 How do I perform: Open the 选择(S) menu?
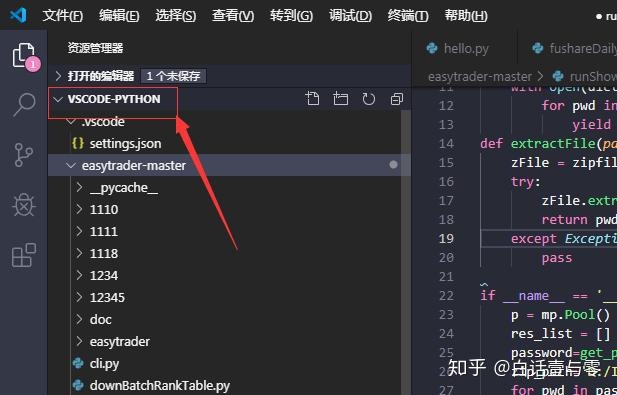click(175, 16)
